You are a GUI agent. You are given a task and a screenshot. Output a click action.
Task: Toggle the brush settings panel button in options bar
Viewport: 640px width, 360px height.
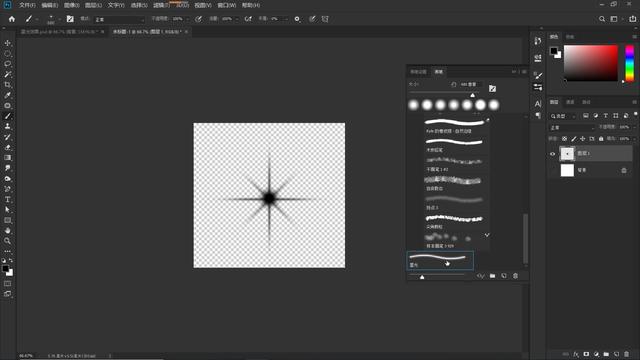click(x=70, y=19)
